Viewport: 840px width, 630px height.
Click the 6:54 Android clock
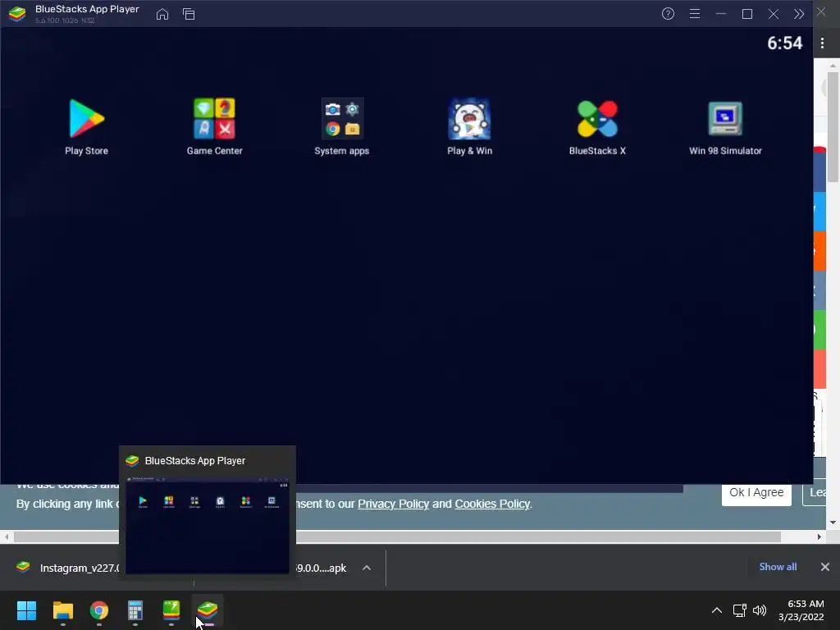(x=784, y=43)
